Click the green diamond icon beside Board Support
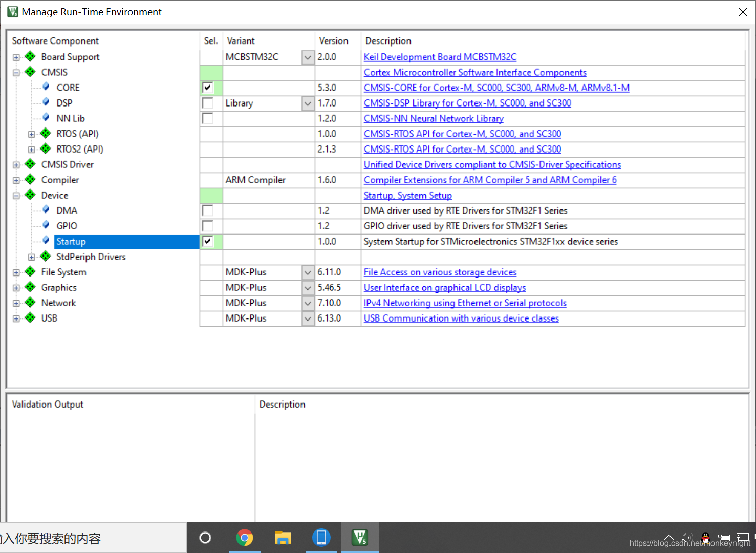Image resolution: width=756 pixels, height=553 pixels. click(30, 56)
